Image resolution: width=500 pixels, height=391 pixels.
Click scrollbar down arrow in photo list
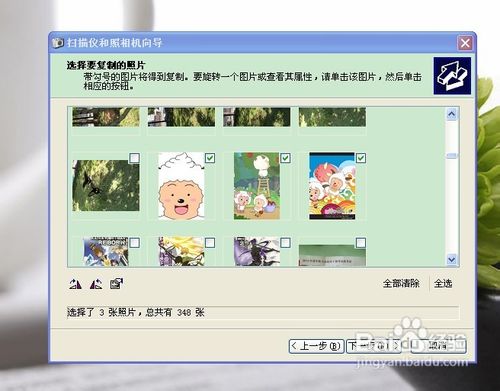451,259
